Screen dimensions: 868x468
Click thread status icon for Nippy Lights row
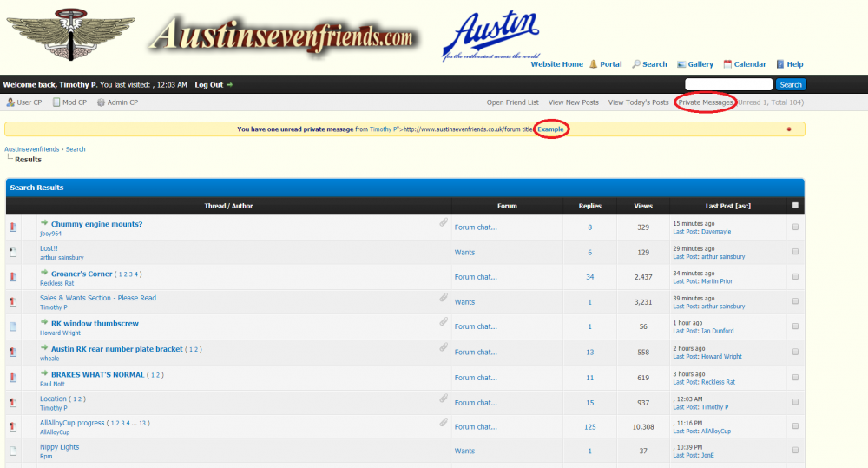[13, 451]
